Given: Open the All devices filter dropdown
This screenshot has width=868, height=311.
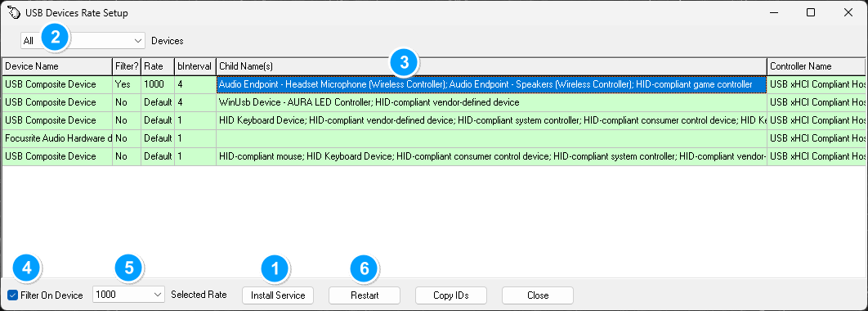Looking at the screenshot, I should click(x=83, y=40).
